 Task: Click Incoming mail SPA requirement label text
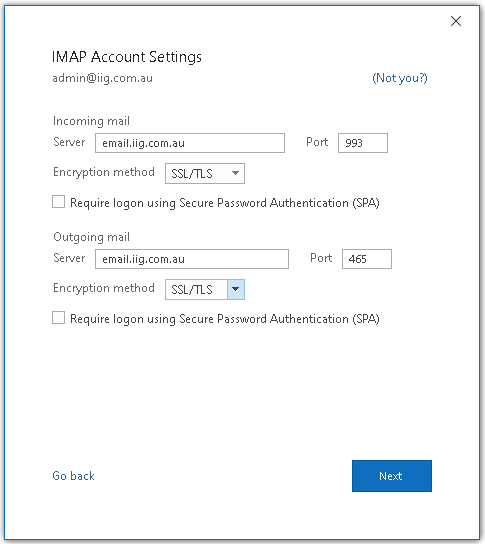pyautogui.click(x=225, y=203)
